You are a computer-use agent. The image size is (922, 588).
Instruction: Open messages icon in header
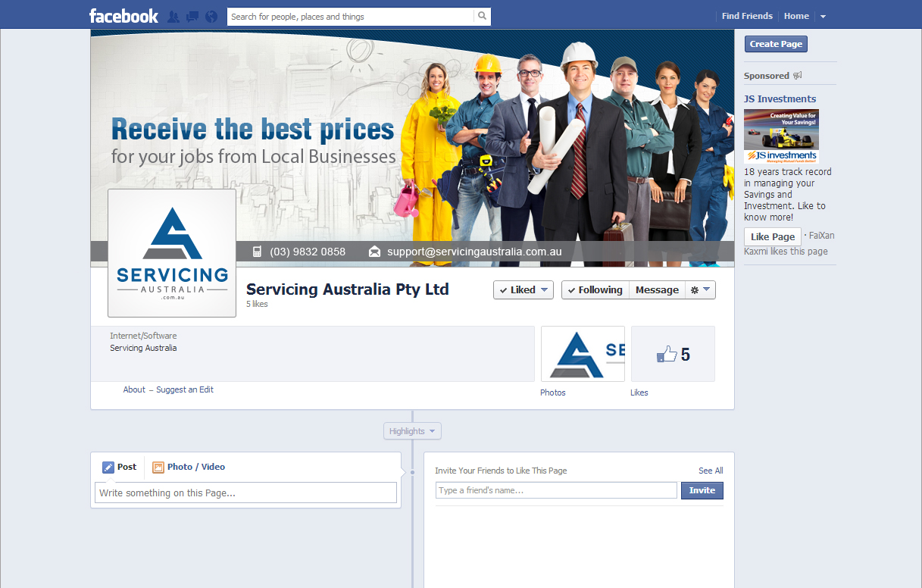[x=192, y=17]
